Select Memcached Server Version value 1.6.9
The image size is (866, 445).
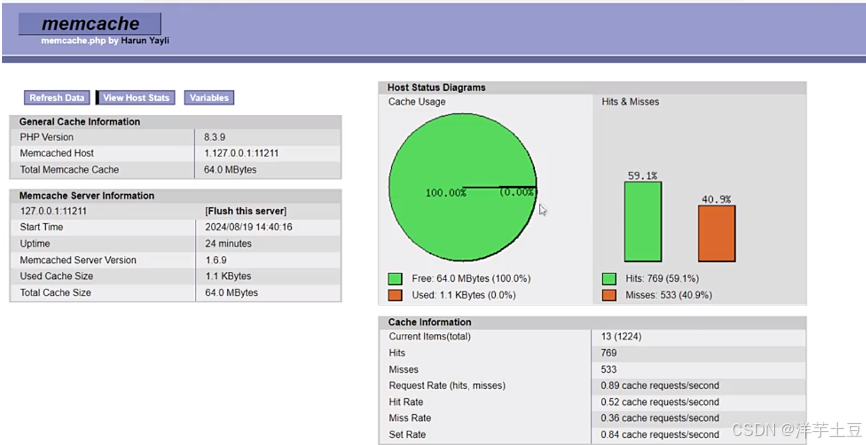[x=216, y=260]
